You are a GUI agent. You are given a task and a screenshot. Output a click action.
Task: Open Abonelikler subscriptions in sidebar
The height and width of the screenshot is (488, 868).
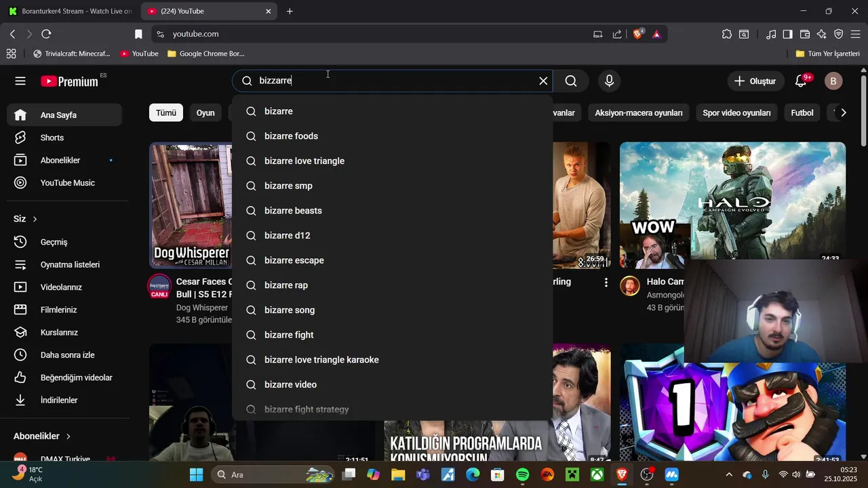tap(64, 160)
